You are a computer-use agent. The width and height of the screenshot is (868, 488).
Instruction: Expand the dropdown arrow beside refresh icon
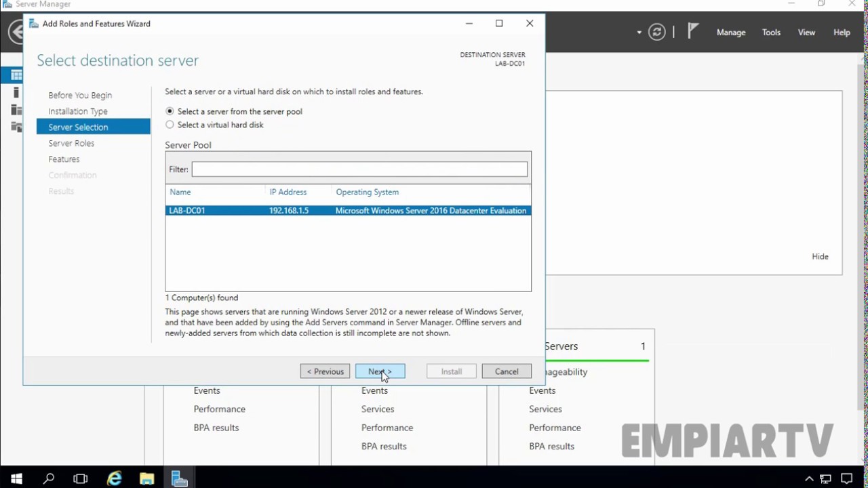(639, 33)
